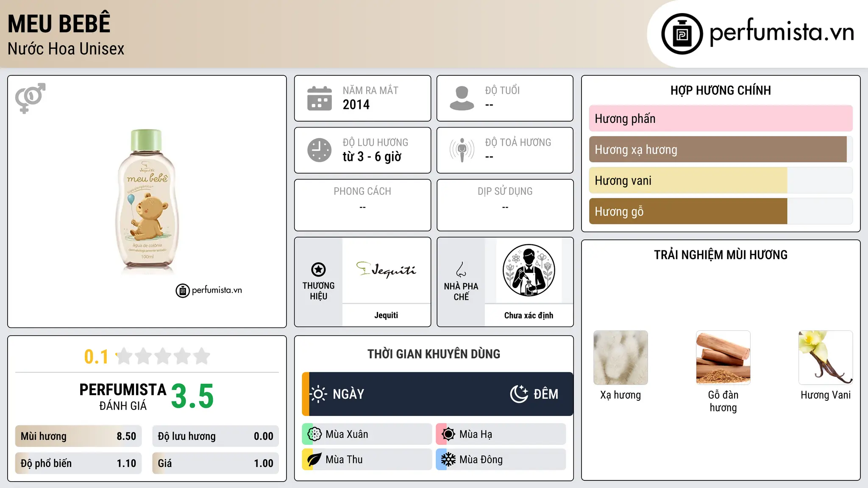
Task: Click the leaf icon for Mùa Thu
Action: tap(314, 460)
